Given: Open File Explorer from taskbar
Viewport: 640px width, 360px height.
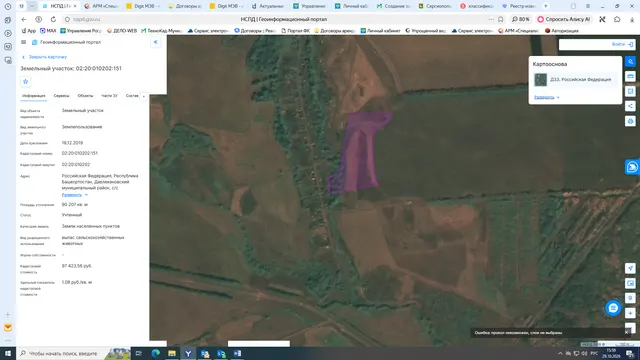Looking at the screenshot, I should (x=172, y=353).
